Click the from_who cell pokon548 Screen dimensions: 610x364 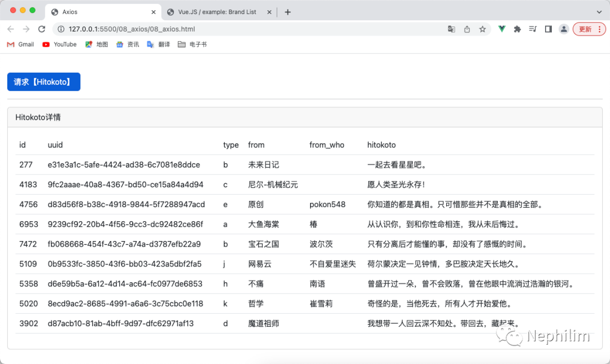tap(327, 204)
